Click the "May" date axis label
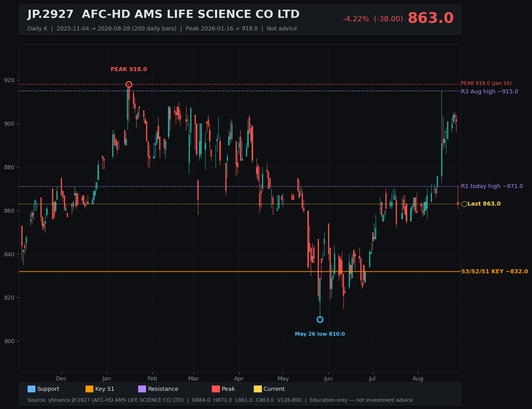Viewport: 532px width, 409px height. pos(283,379)
